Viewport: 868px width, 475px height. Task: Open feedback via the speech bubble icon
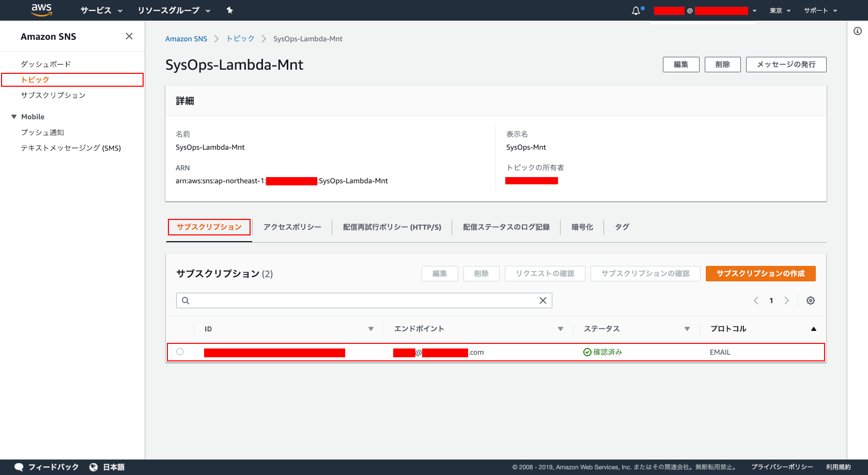19,467
